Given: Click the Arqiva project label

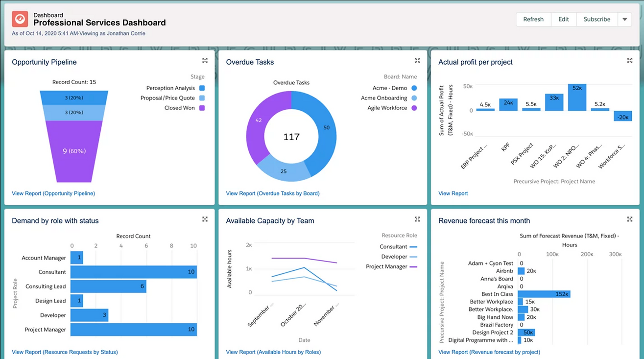Looking at the screenshot, I should (505, 286).
